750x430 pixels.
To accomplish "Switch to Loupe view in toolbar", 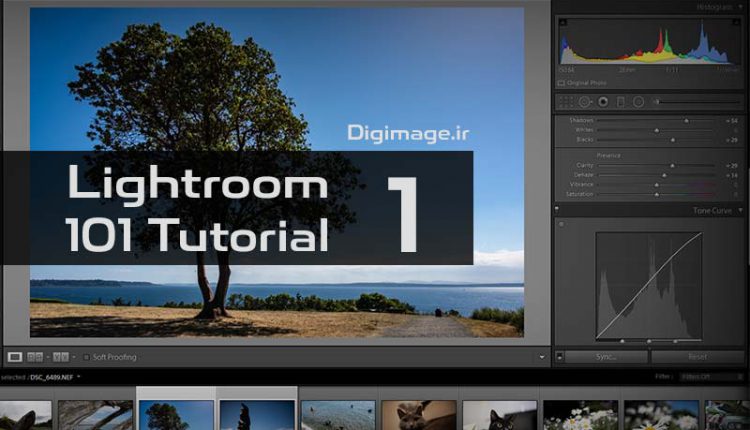I will pyautogui.click(x=15, y=357).
